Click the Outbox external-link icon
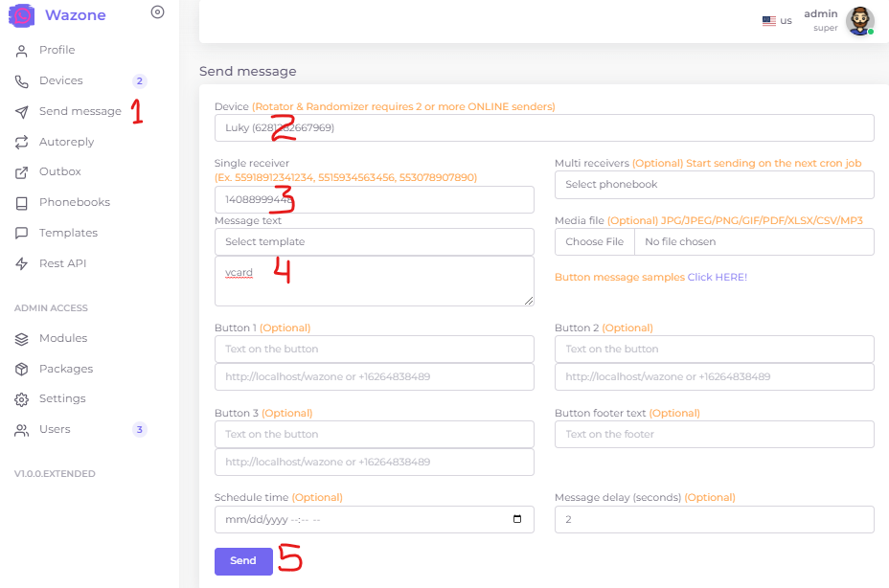 [x=21, y=172]
